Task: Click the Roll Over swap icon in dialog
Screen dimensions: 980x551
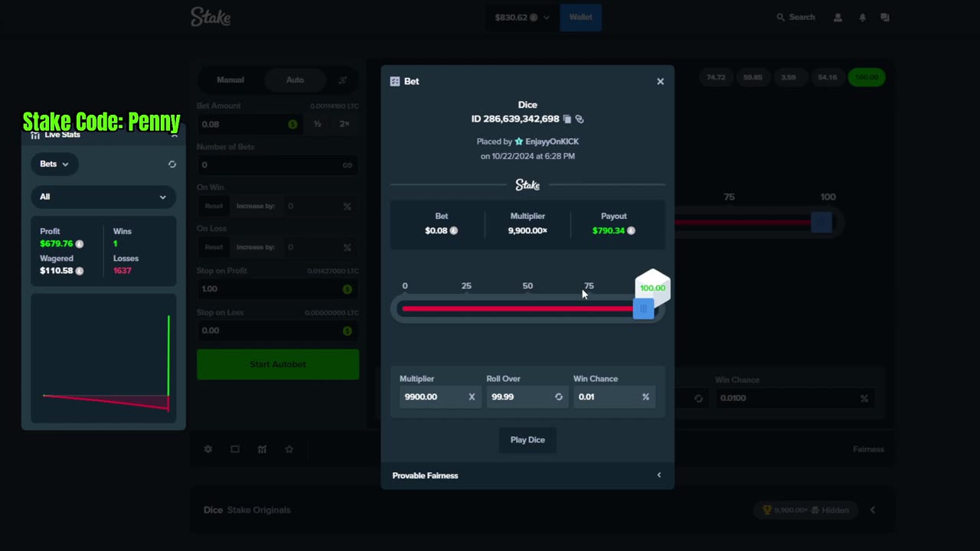Action: (558, 396)
